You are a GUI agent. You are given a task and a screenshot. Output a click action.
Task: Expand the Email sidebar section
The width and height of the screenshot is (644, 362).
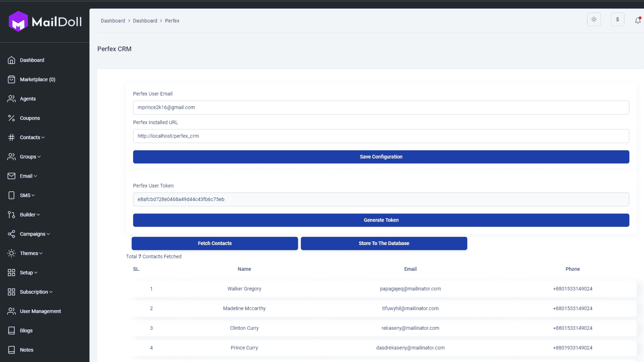click(x=26, y=176)
